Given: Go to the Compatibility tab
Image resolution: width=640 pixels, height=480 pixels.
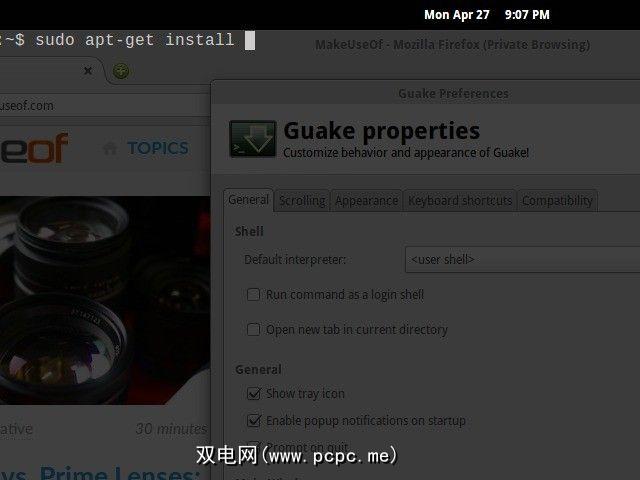Looking at the screenshot, I should tap(557, 201).
